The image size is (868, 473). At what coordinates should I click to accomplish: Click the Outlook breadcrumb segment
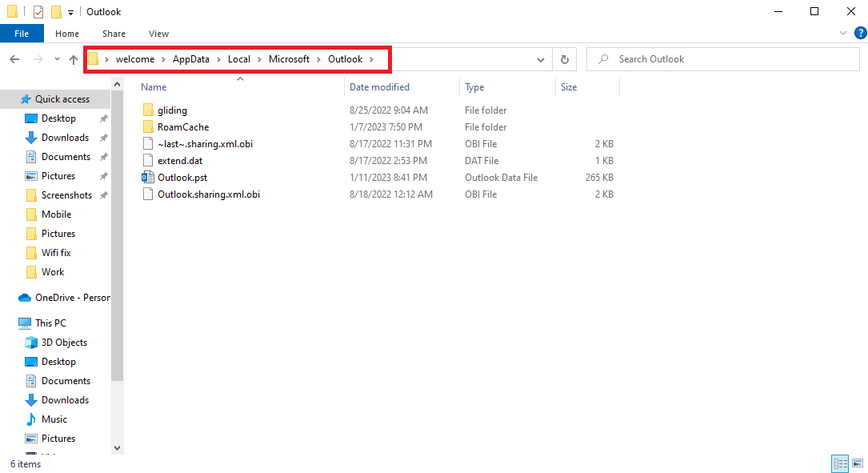[x=346, y=59]
